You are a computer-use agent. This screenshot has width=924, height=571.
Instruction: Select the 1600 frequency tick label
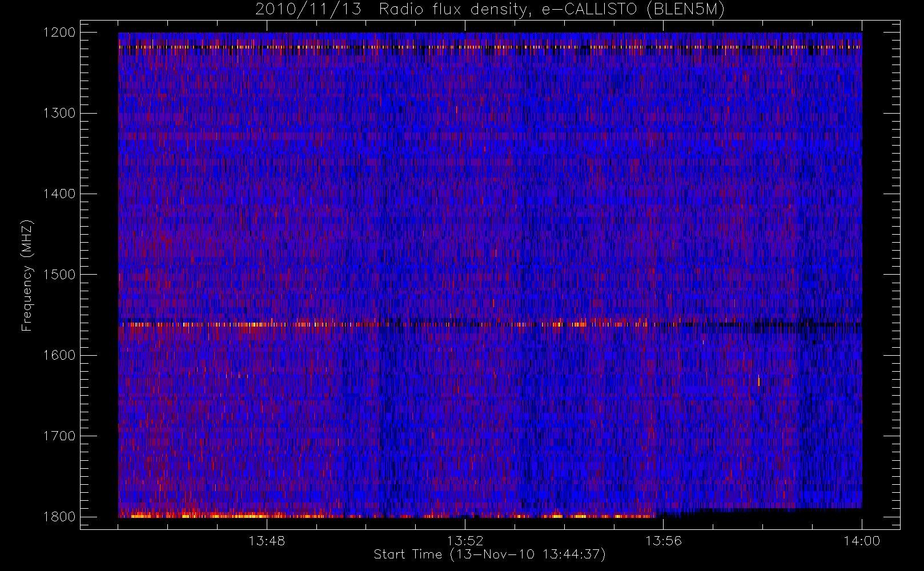click(59, 355)
